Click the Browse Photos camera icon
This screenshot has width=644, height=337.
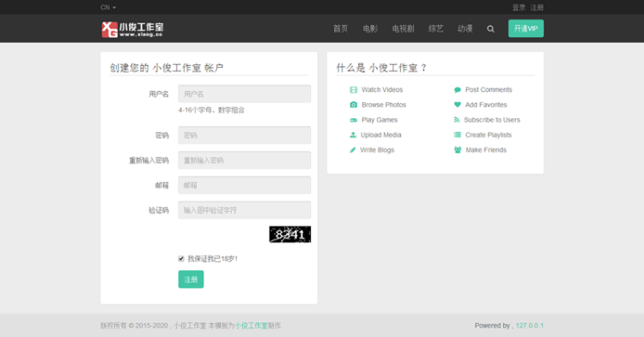(x=353, y=105)
